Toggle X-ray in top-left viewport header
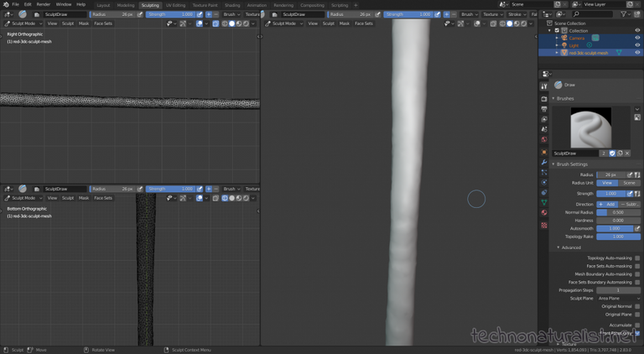 click(216, 23)
